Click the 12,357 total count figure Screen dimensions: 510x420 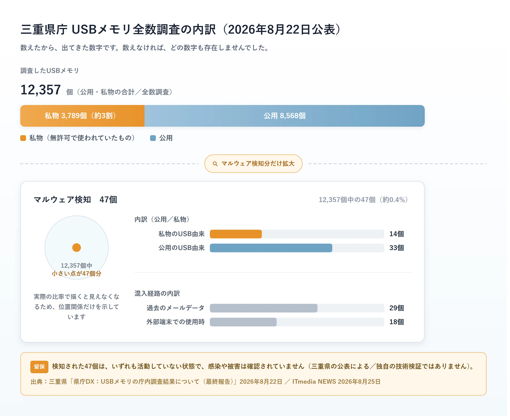[41, 90]
